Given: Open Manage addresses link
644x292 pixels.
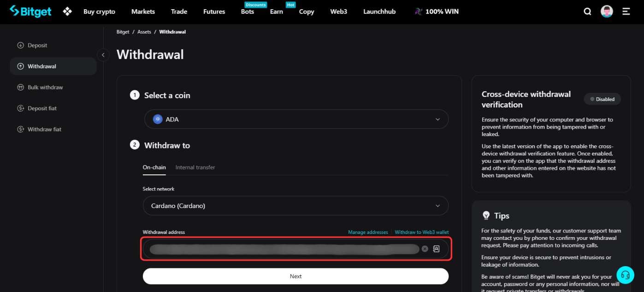Looking at the screenshot, I should click(x=368, y=232).
